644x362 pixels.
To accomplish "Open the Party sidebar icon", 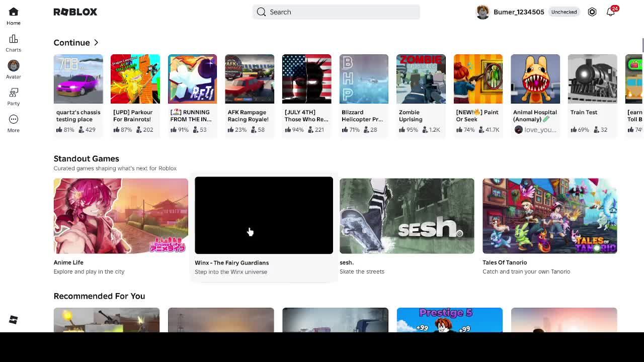I will click(14, 93).
